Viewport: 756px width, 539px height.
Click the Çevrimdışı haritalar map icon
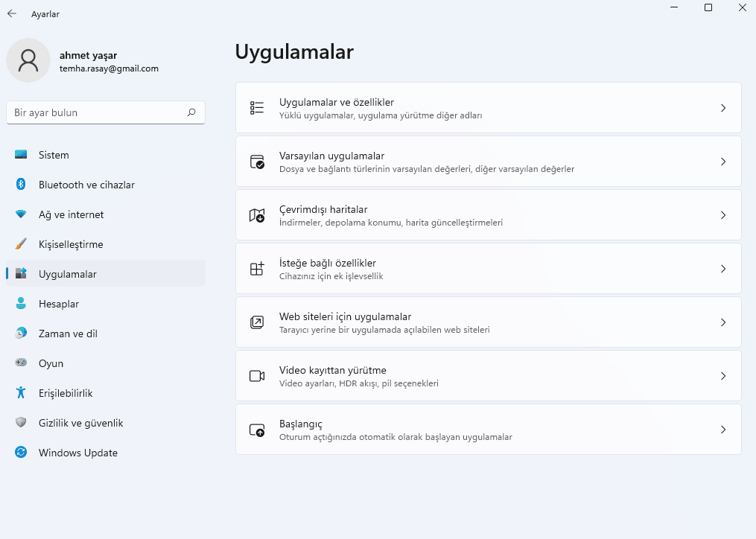point(257,215)
